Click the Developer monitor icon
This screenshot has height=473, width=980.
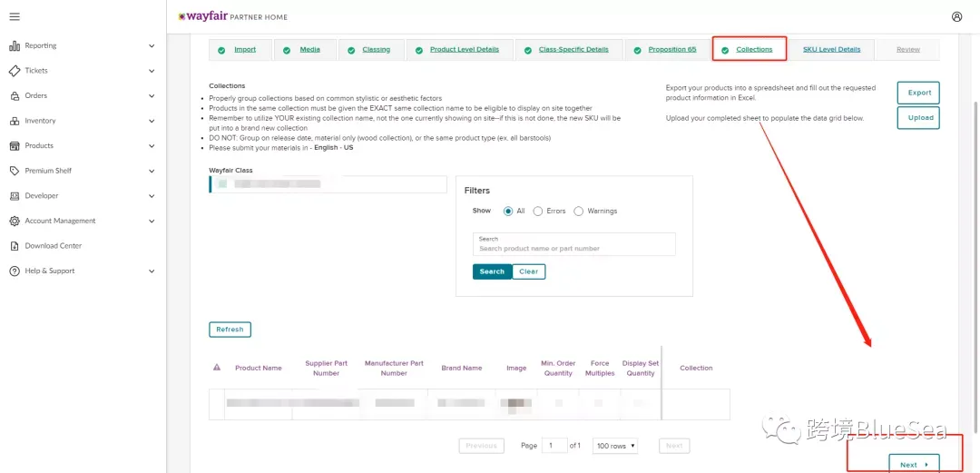tap(15, 196)
